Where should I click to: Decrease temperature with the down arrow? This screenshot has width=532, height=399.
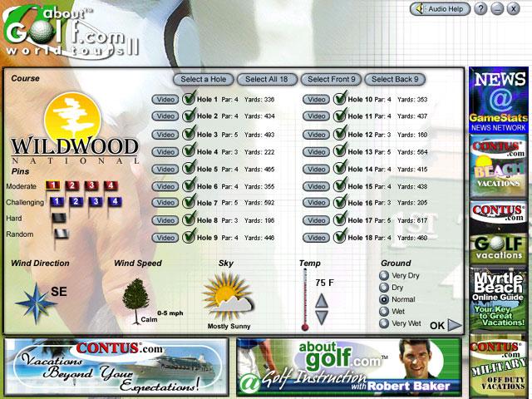(x=322, y=316)
